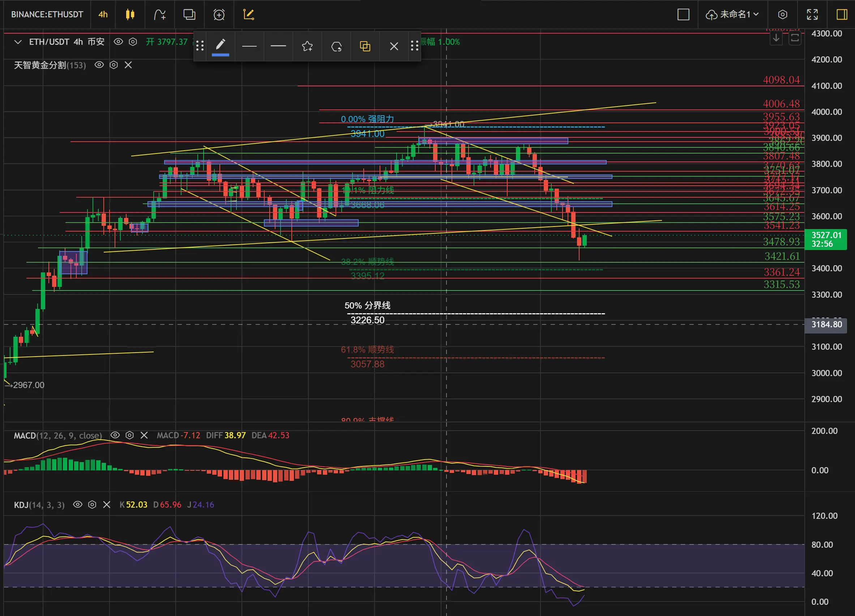Change the 4h timeframe interval
Viewport: 855px width, 616px height.
point(103,14)
